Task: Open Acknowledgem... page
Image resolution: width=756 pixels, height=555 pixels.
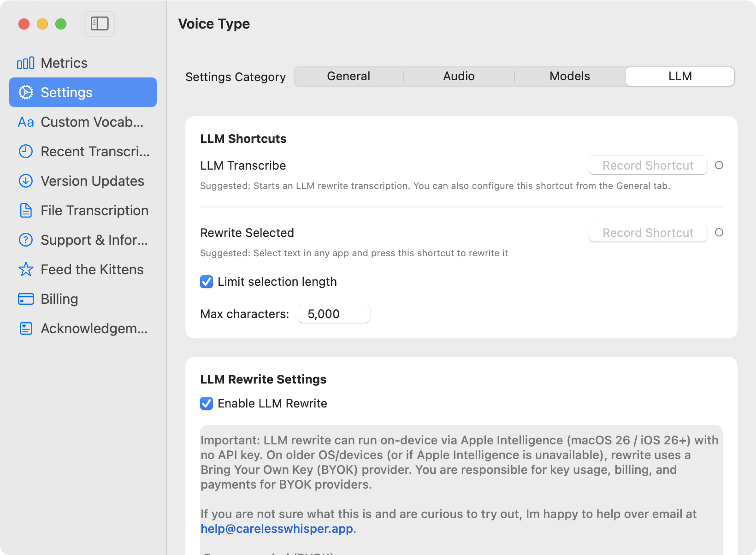Action: [x=83, y=328]
